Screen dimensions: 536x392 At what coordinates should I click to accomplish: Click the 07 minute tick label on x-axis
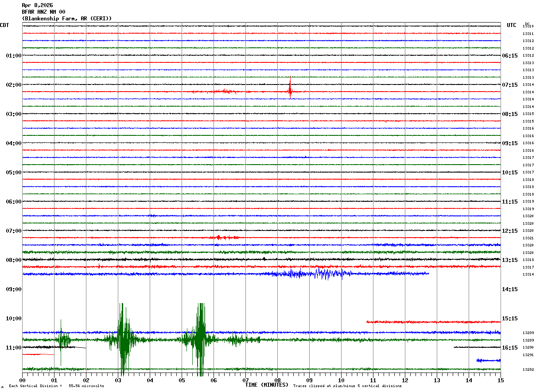point(245,380)
